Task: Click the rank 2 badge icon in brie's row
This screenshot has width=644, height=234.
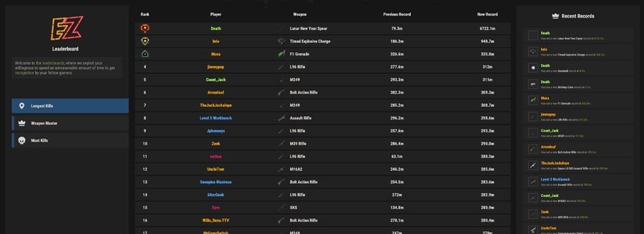Action: point(145,41)
